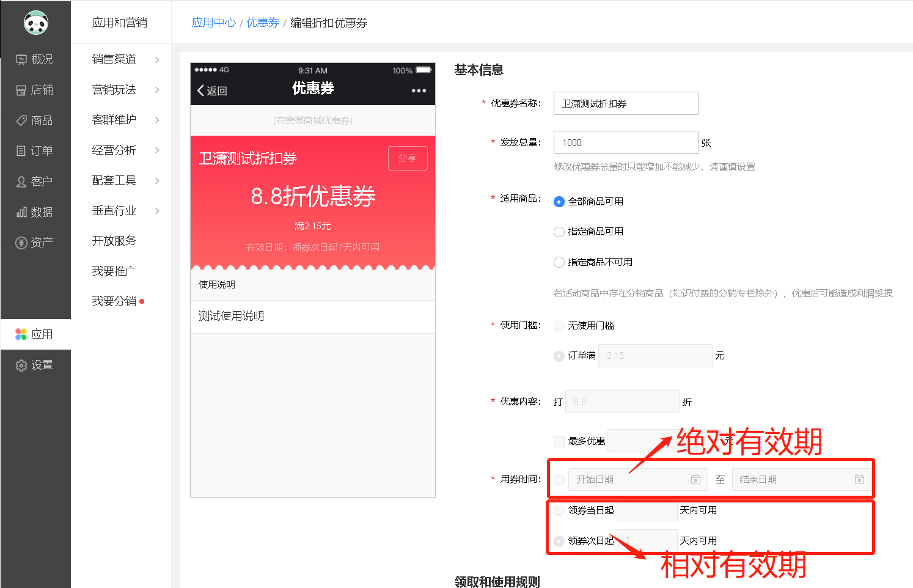Click the 订单满 amount field 2.15
913x588 pixels.
[655, 356]
